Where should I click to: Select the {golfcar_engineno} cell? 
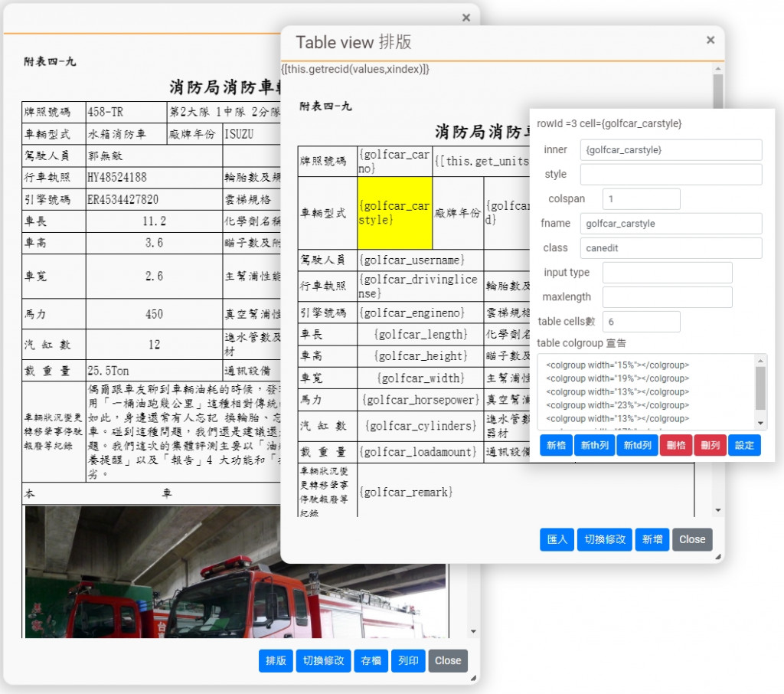tap(420, 313)
